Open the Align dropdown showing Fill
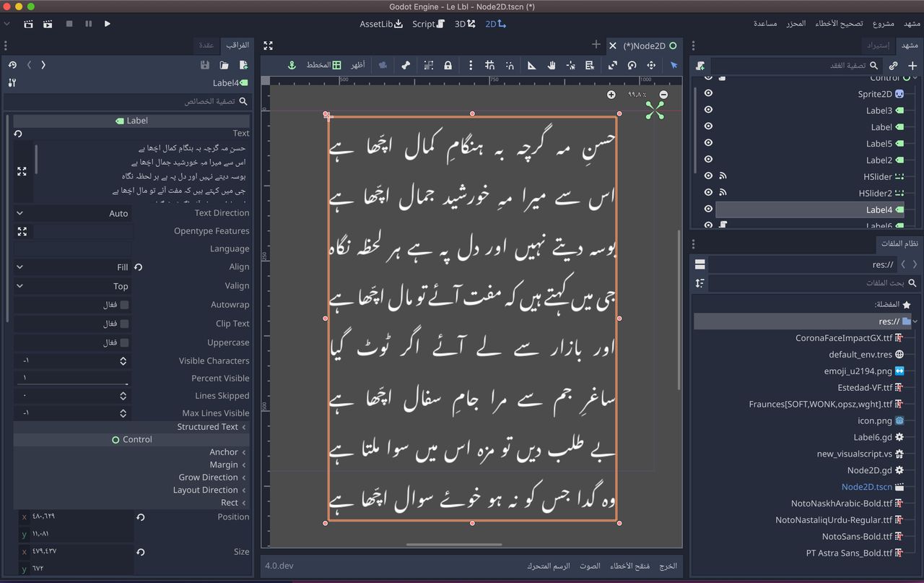 click(72, 267)
